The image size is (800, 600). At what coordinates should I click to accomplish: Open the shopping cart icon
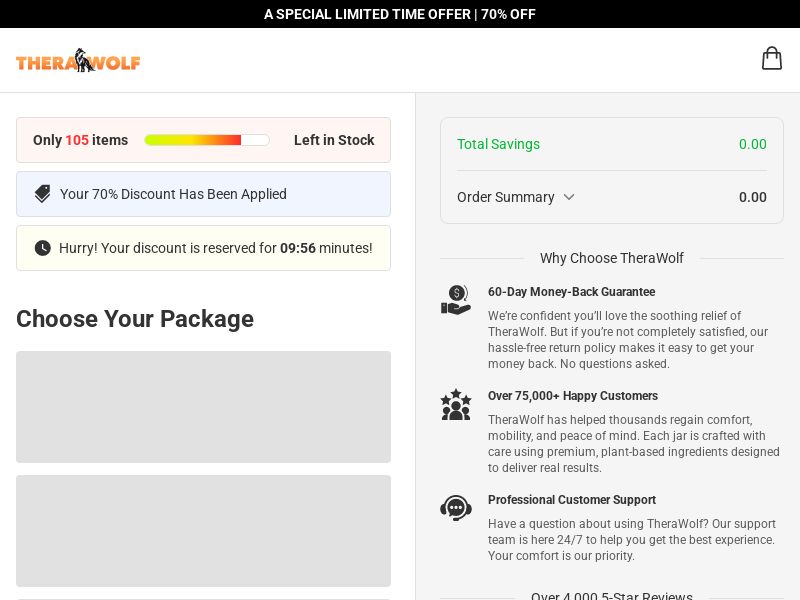[771, 58]
